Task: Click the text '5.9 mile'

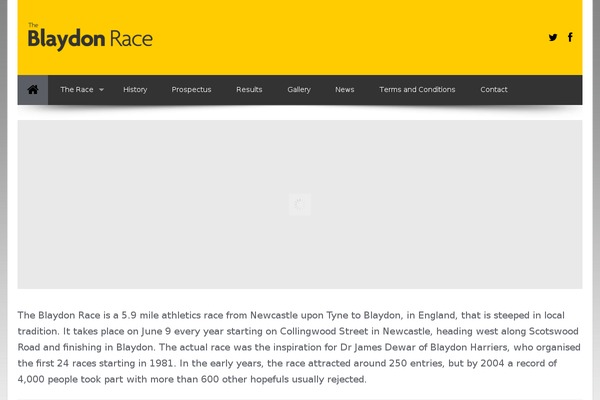Action: pos(140,315)
